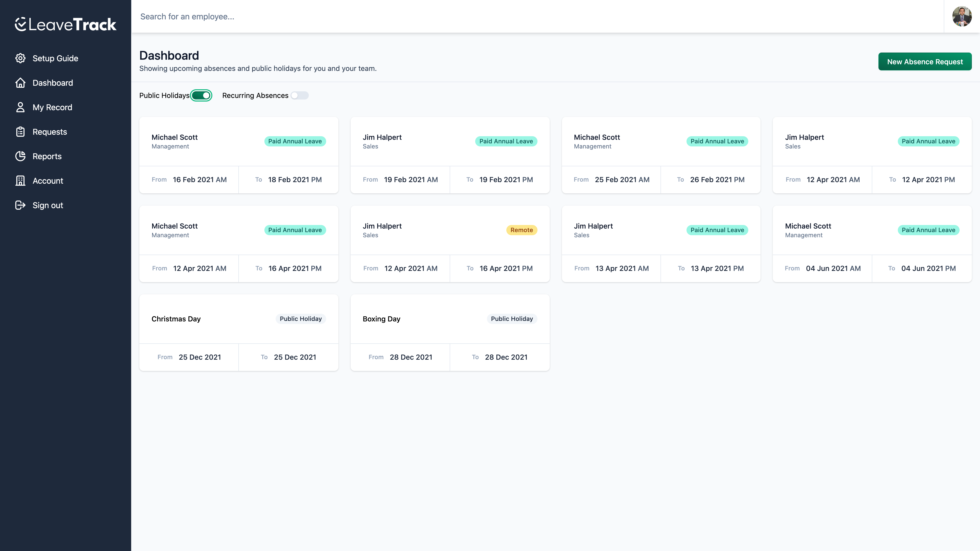The width and height of the screenshot is (980, 551).
Task: Enable the Recurring Absences toggle
Action: point(299,95)
